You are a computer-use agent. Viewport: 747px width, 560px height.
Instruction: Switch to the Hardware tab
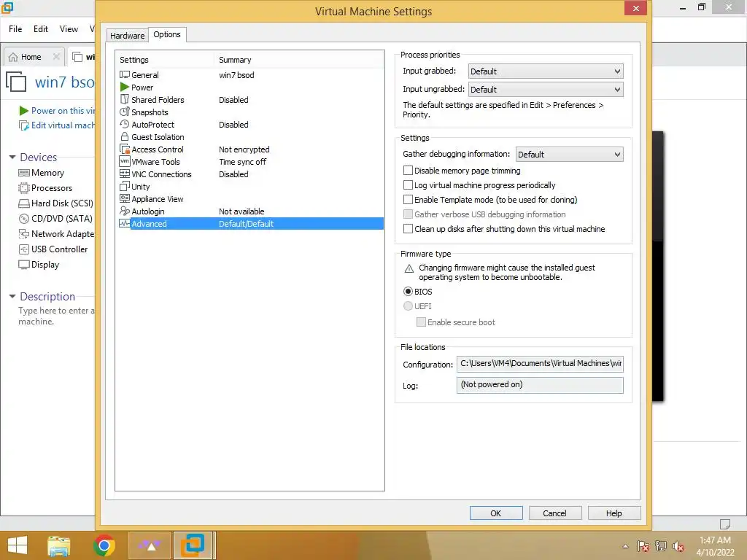click(127, 36)
